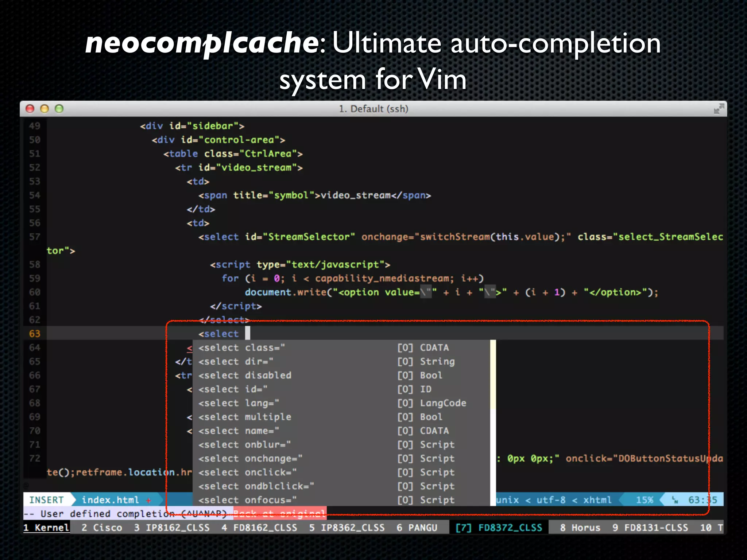
Task: Switch to the 6 PANGU tab
Action: point(417,528)
